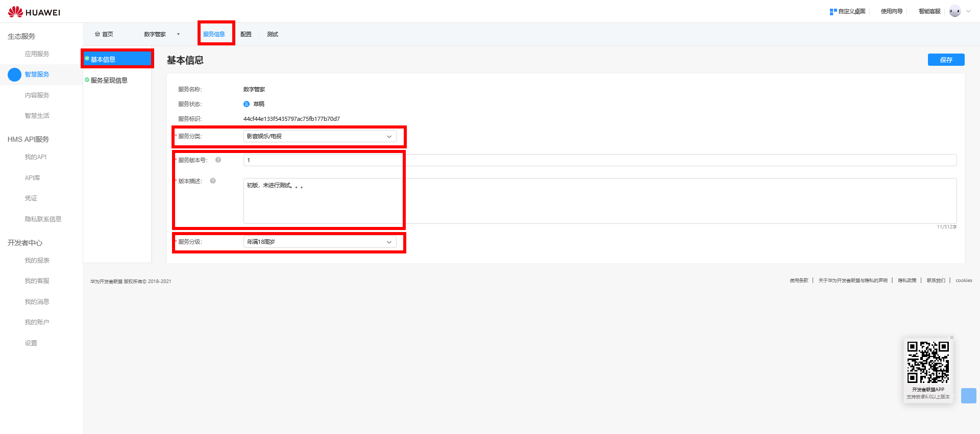This screenshot has height=434, width=980.
Task: Select 基本信息 in the side list
Action: point(117,59)
